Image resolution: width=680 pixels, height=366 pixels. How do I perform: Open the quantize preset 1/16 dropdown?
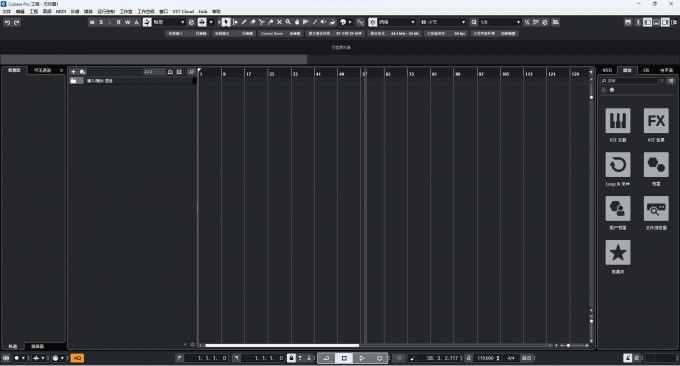click(x=500, y=22)
